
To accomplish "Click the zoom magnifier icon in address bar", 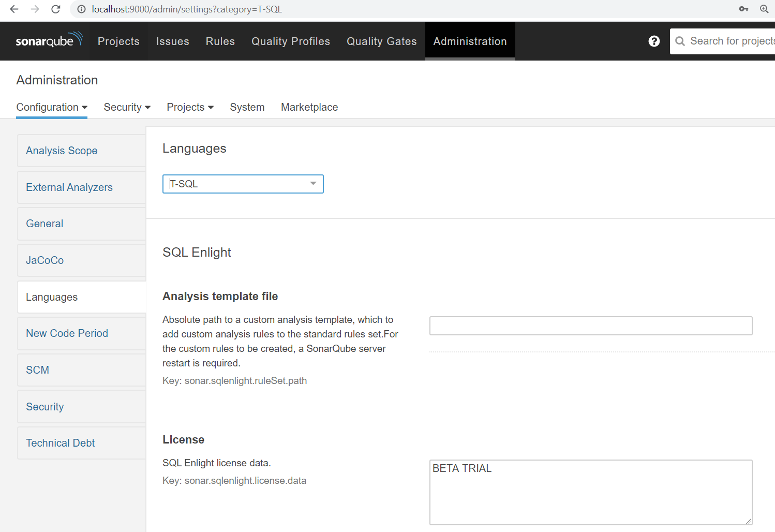I will 764,9.
